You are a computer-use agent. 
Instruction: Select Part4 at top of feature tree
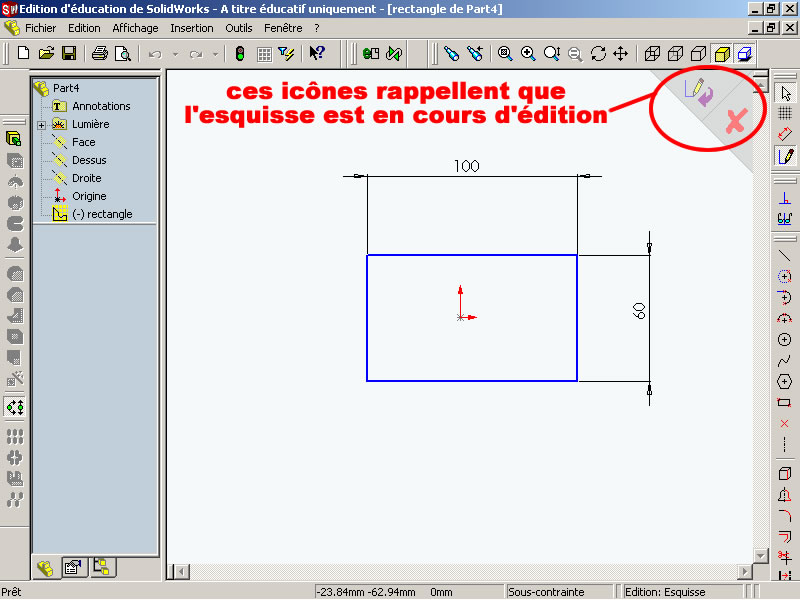tap(66, 88)
